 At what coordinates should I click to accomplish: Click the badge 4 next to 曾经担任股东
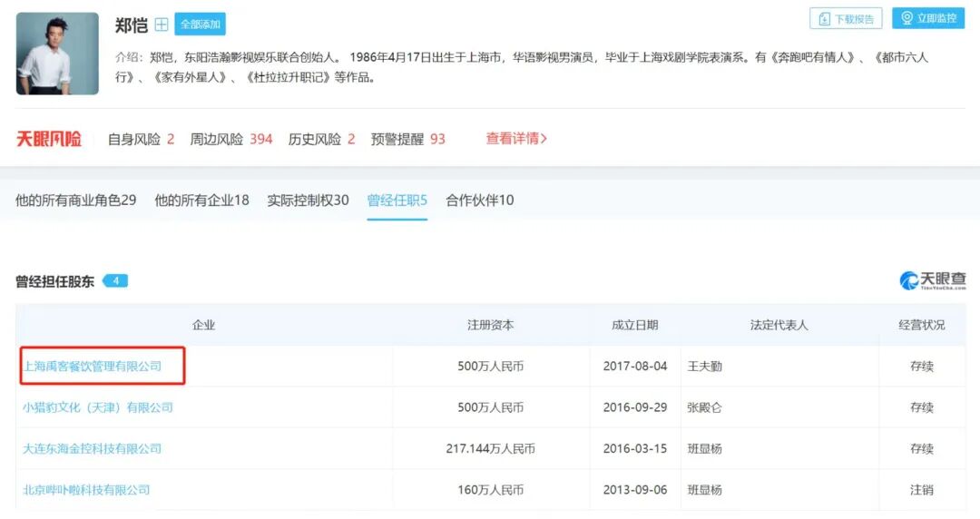[115, 280]
